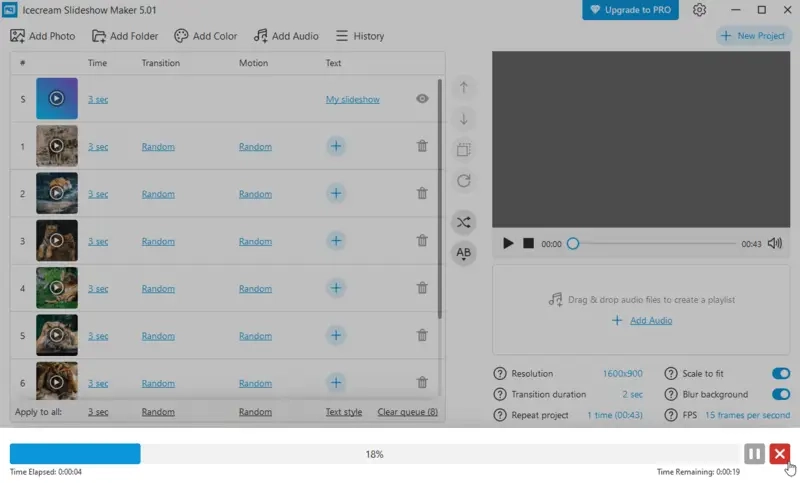800x483 pixels.
Task: Open the History menu
Action: coord(359,36)
